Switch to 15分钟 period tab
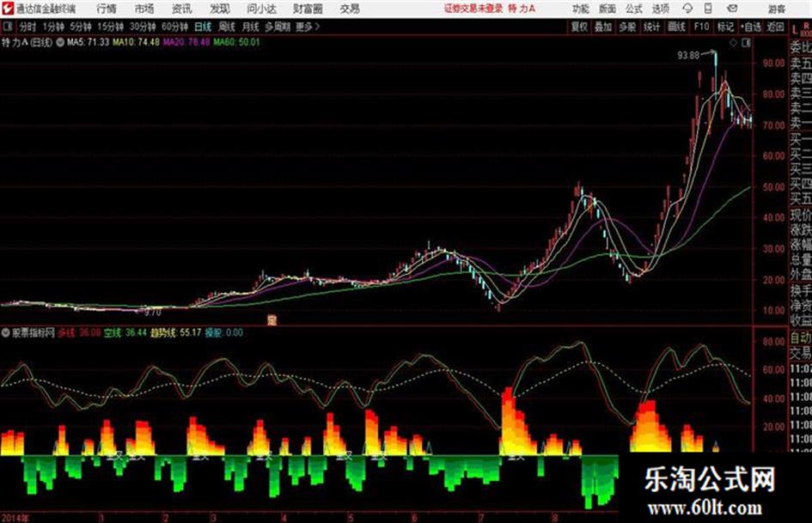812x523 pixels. coord(111,27)
